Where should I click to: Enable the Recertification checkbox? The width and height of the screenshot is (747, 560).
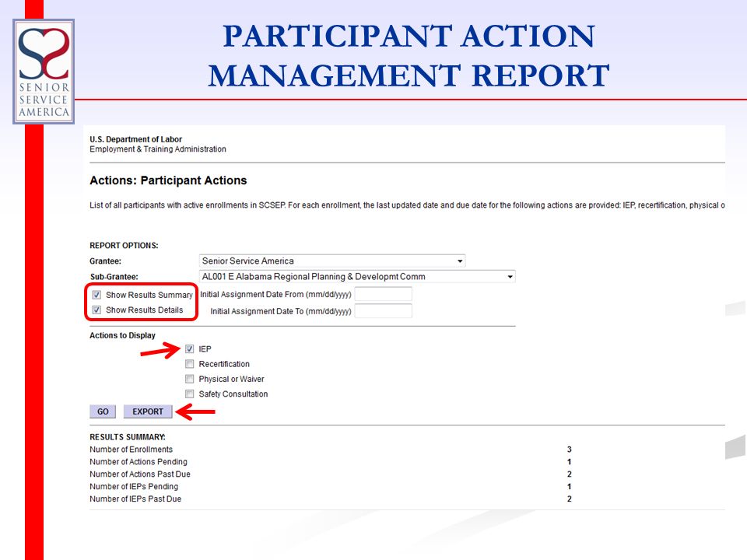(x=190, y=364)
